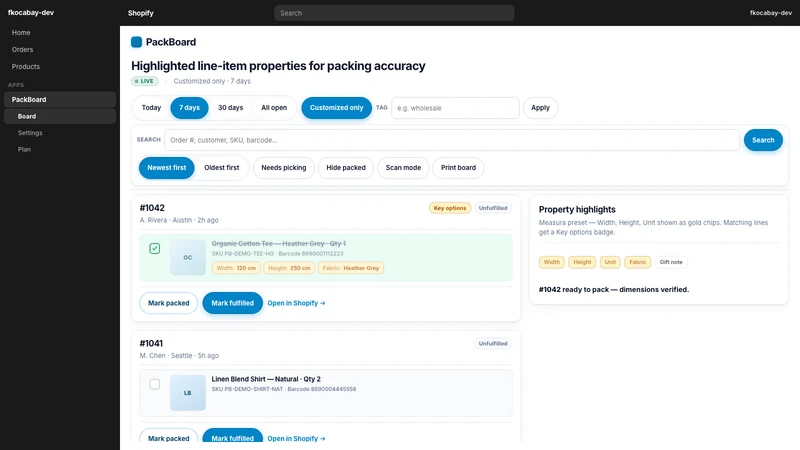Click the Unfulfilled badge on order #1041
800x450 pixels.
point(493,343)
